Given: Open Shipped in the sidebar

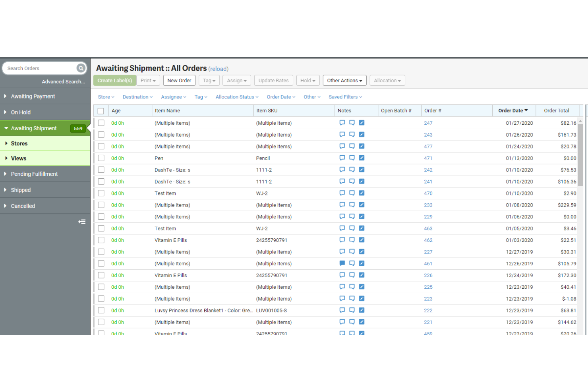Looking at the screenshot, I should pyautogui.click(x=45, y=190).
